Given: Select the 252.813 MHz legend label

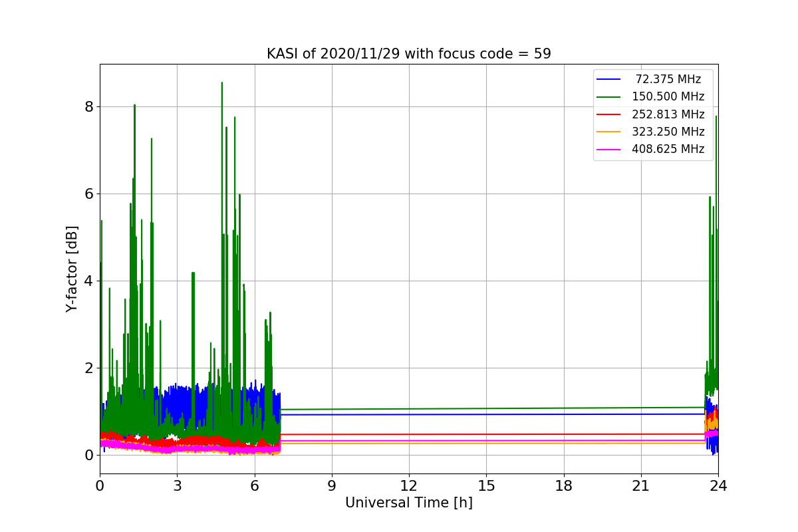Looking at the screenshot, I should click(668, 114).
